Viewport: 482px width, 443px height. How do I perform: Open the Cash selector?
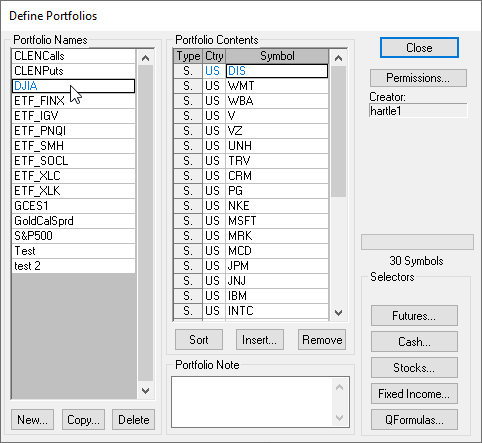pyautogui.click(x=414, y=342)
